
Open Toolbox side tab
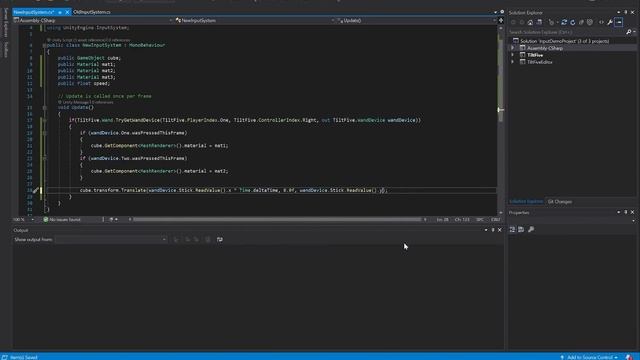[5, 49]
